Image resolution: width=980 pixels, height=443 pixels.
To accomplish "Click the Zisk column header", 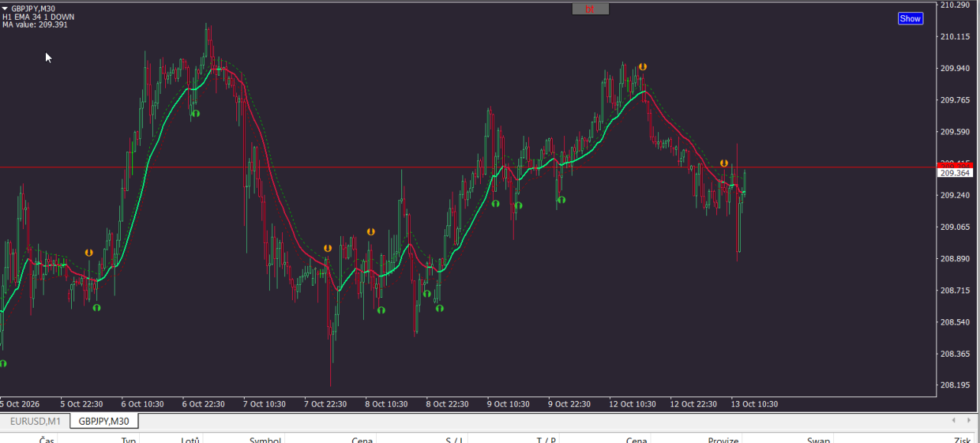I will point(962,440).
